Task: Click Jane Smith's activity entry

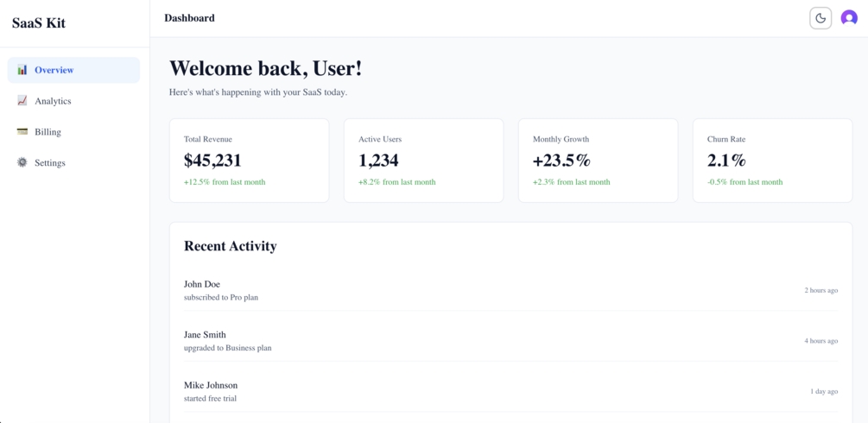Action: [510, 341]
